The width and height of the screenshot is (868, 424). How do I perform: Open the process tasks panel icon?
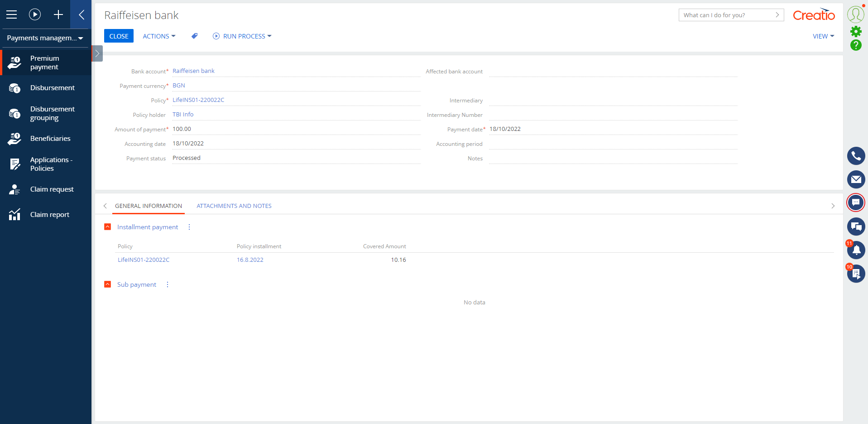point(856,274)
